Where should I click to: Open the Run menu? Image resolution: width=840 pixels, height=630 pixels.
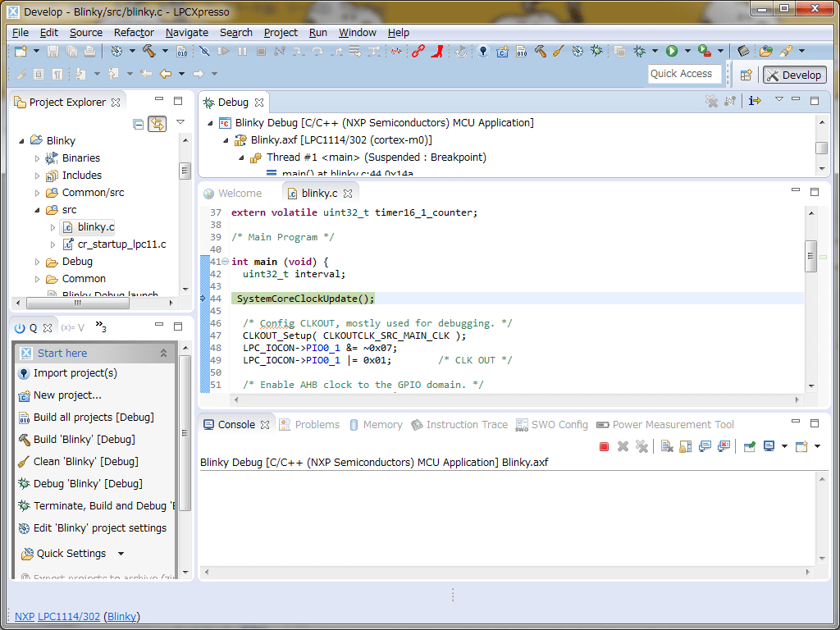coord(318,33)
